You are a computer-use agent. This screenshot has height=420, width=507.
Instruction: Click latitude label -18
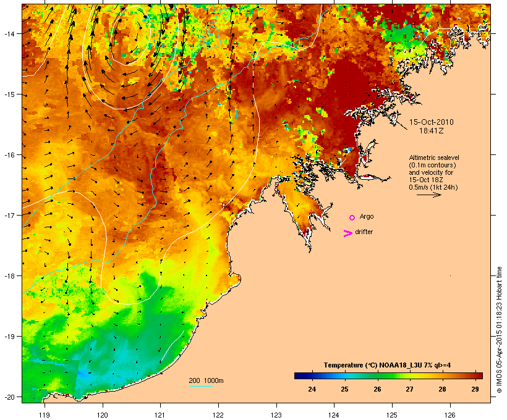[9, 275]
